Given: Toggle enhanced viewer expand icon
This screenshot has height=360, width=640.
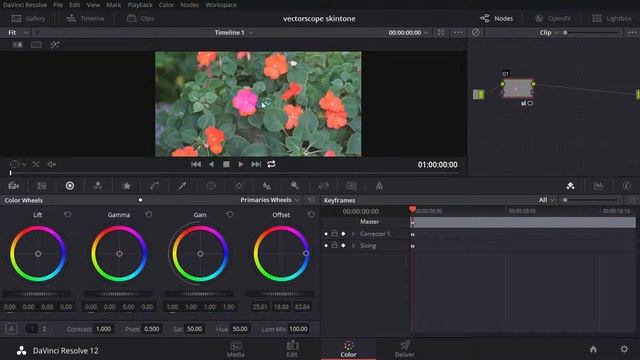Looking at the screenshot, I should tap(441, 32).
